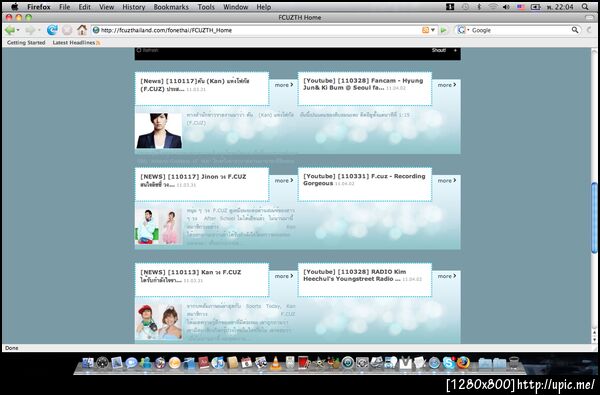
Task: Click the green Go arrow beside URL
Action: tap(443, 30)
